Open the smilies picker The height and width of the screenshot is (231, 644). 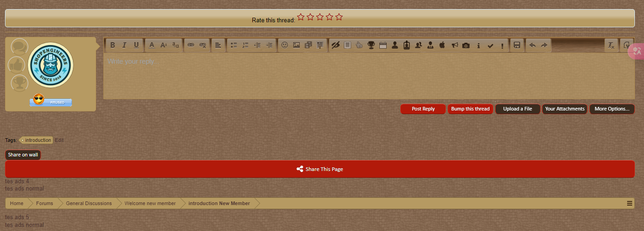[x=285, y=45]
